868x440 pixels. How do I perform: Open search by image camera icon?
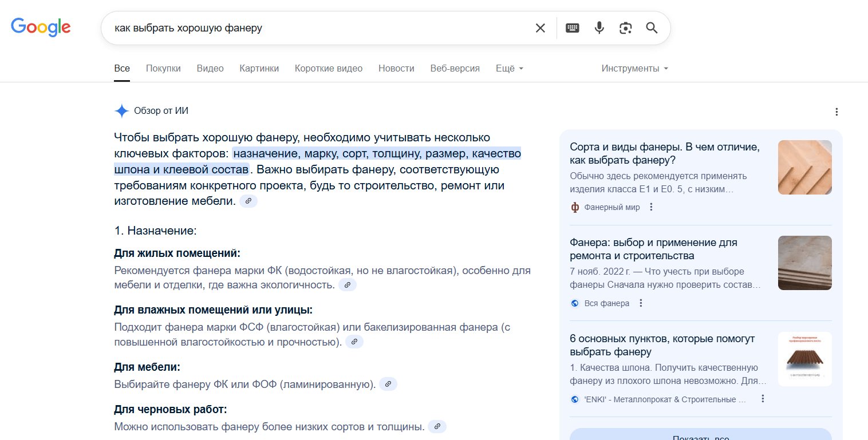[625, 28]
